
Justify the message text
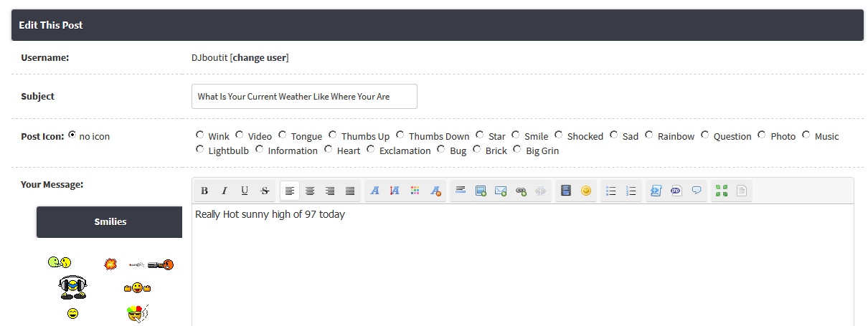[350, 191]
